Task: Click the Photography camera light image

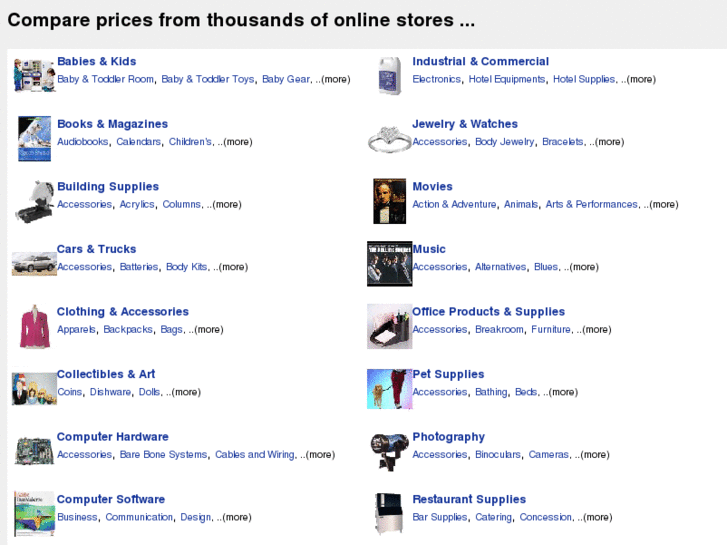Action: click(x=389, y=451)
